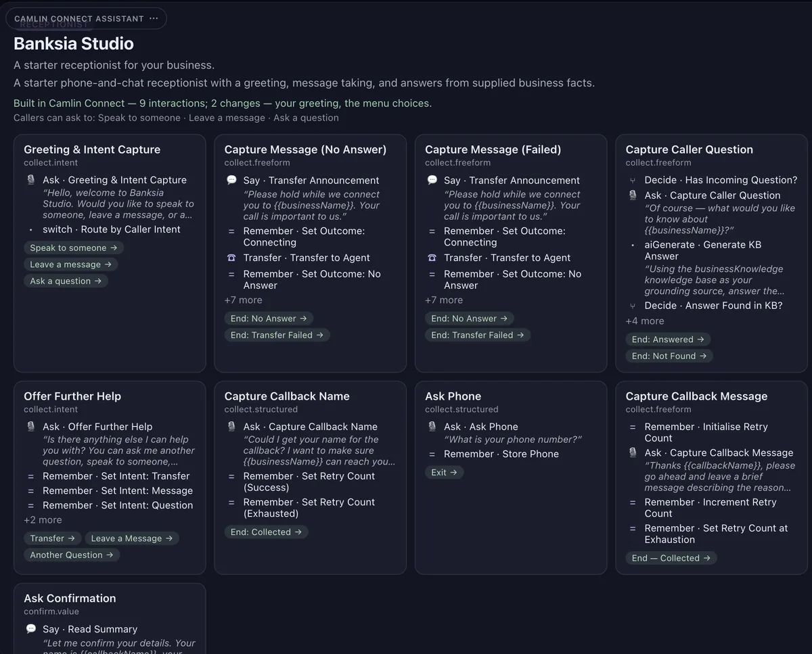Image resolution: width=812 pixels, height=654 pixels.
Task: Click equals icon beside Set Retry Count (Success)
Action: pyautogui.click(x=231, y=476)
